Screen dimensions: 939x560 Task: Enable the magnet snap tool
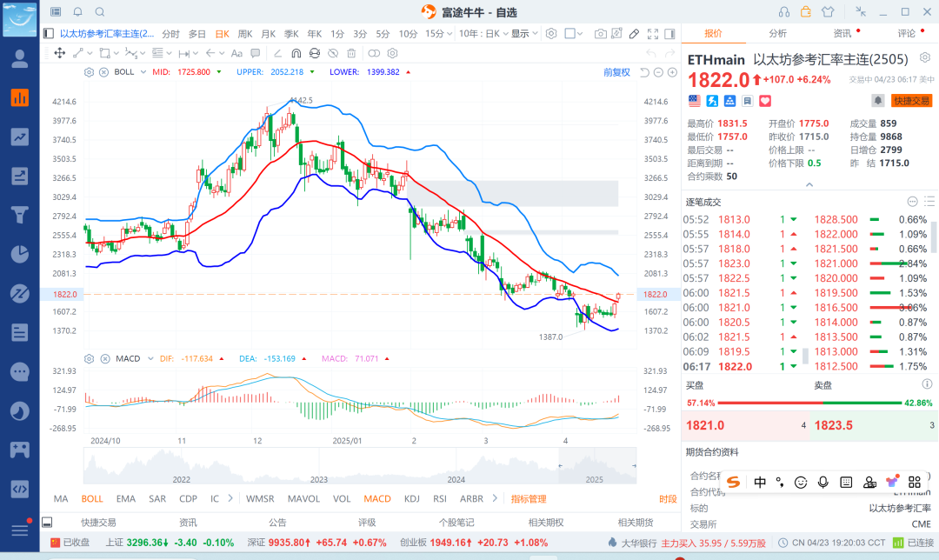pyautogui.click(x=296, y=53)
